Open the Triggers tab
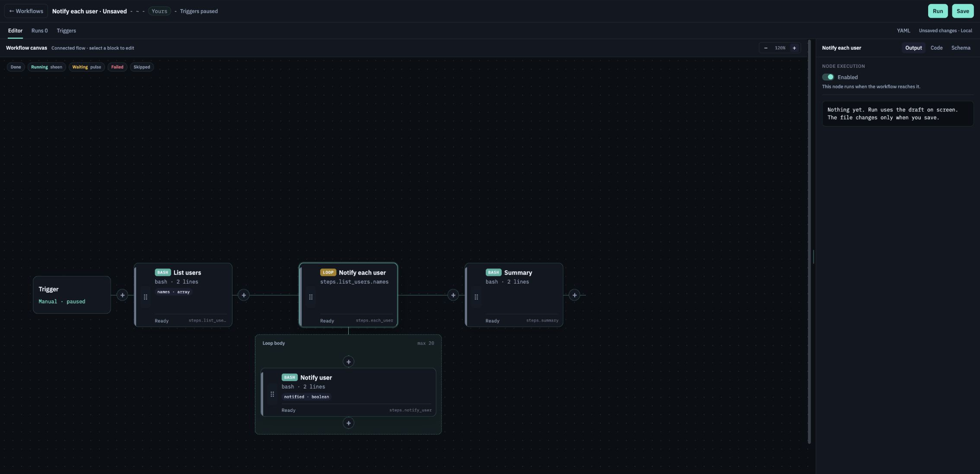980x474 pixels. (66, 31)
